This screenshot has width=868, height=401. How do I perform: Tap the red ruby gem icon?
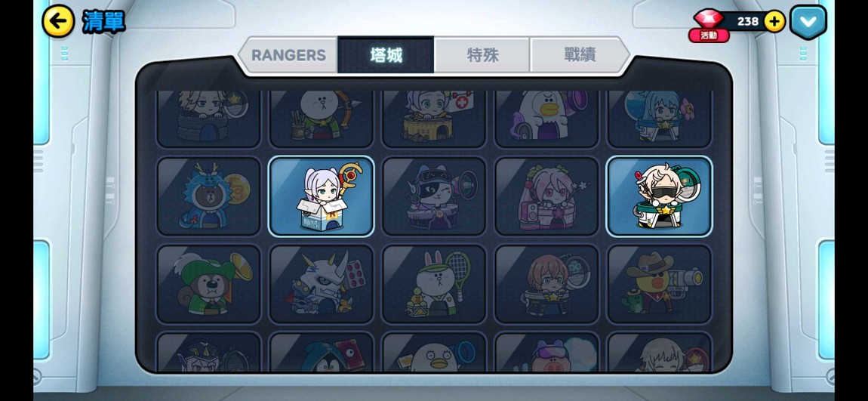point(709,18)
